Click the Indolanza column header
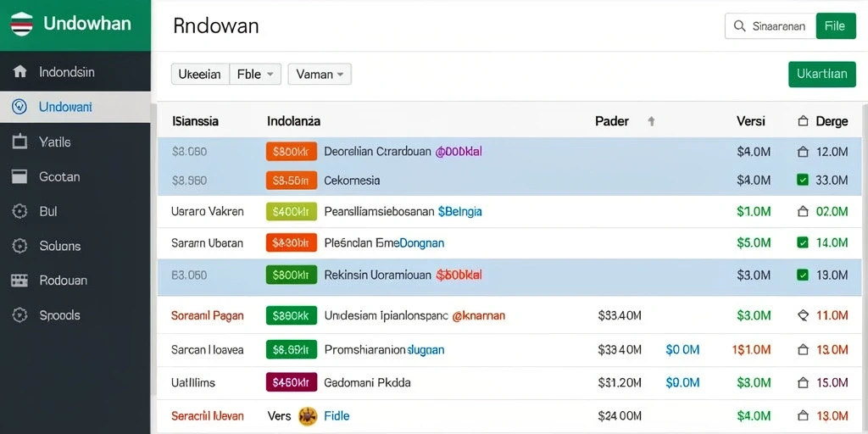868x434 pixels. tap(293, 121)
